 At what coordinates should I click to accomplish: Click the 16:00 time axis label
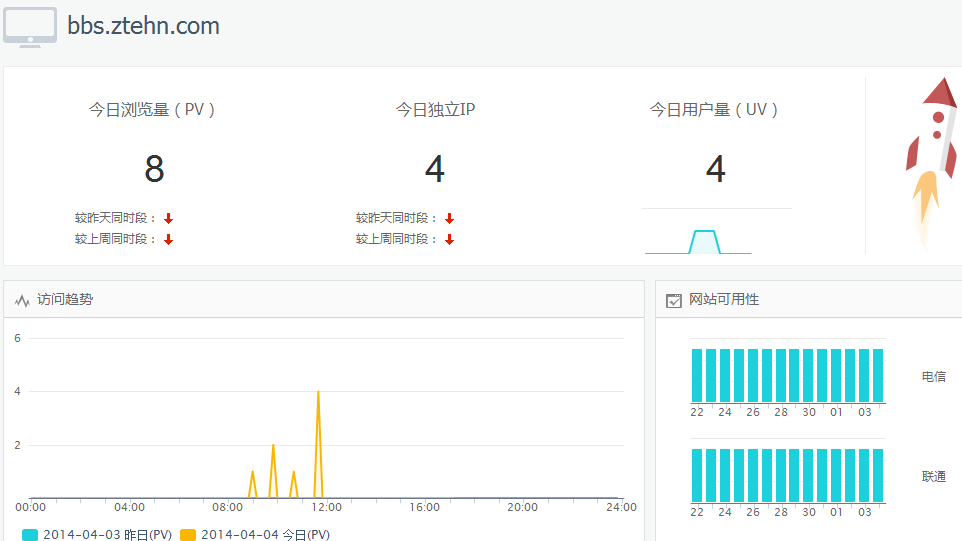tap(425, 507)
